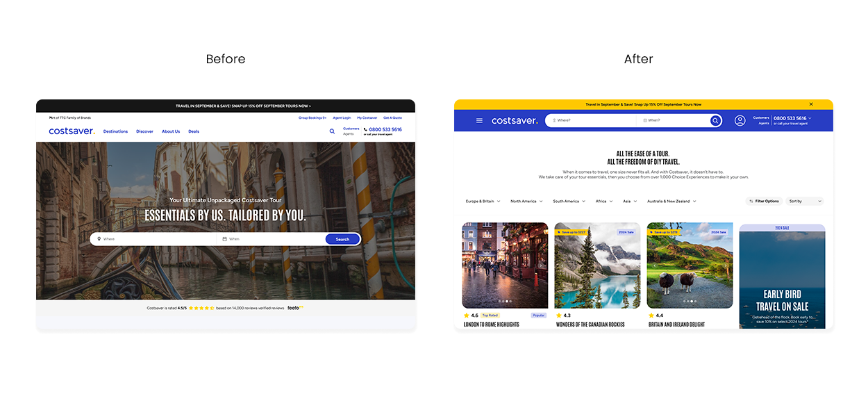Screen dimensions: 868x417
Task: Click the yellow September promo text in After
Action: click(x=644, y=104)
